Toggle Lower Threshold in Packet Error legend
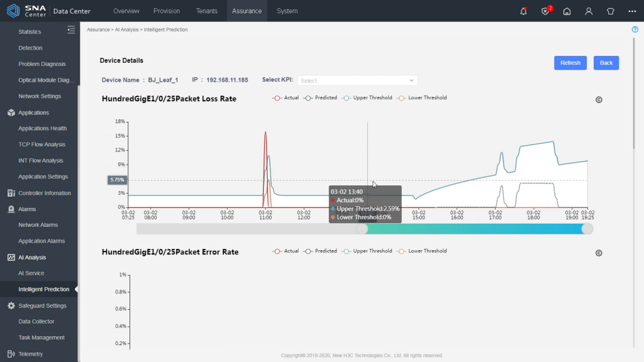 [422, 251]
